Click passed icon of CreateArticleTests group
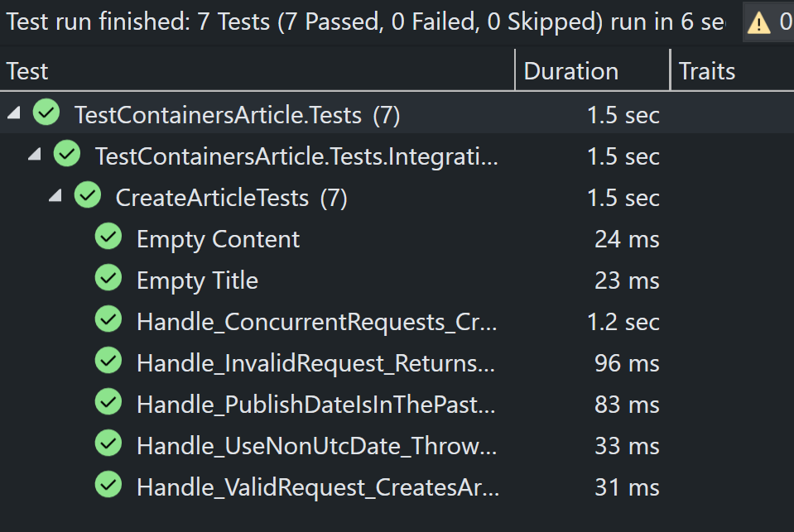Screen dimensions: 794x532 (x=88, y=196)
